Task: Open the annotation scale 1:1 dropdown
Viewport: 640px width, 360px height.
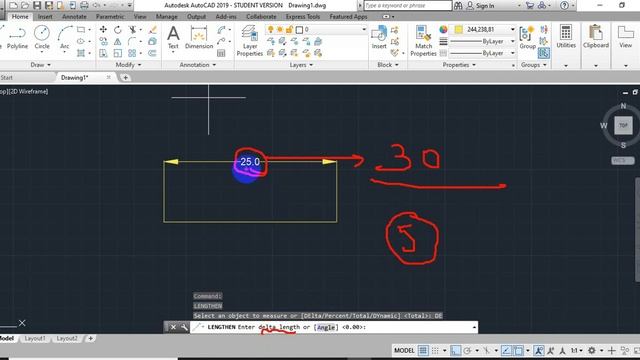Action: [576, 350]
